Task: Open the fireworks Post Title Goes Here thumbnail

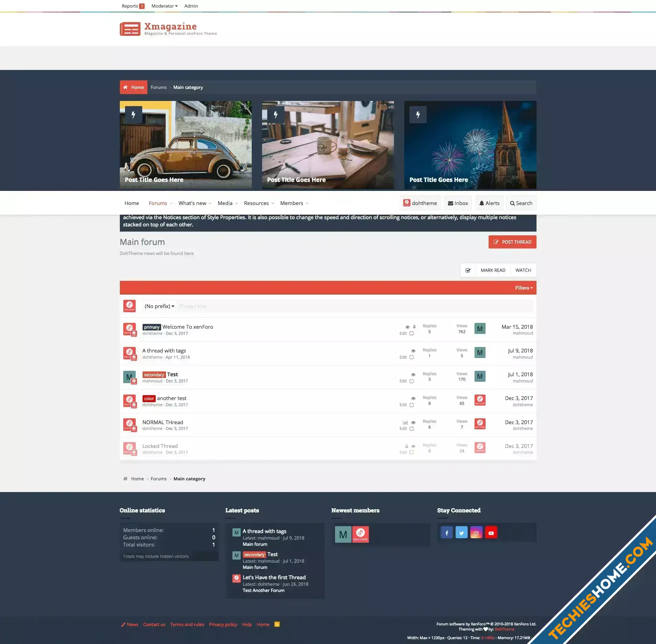Action: click(470, 145)
